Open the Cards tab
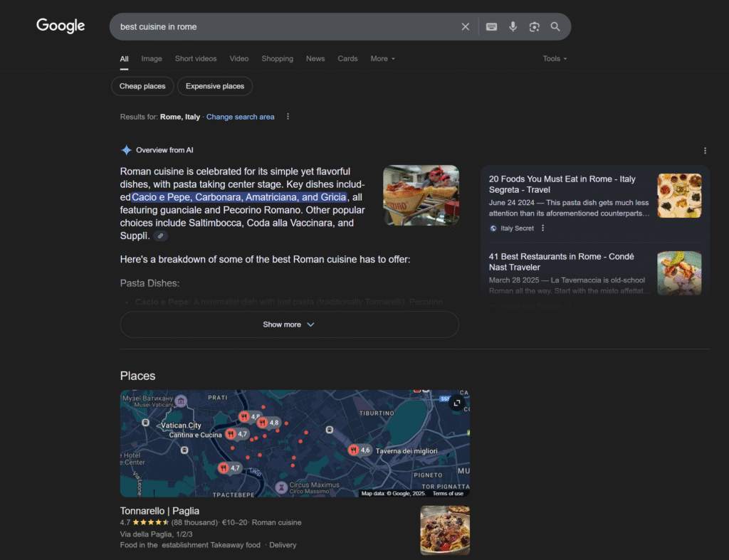The height and width of the screenshot is (560, 729). 347,58
